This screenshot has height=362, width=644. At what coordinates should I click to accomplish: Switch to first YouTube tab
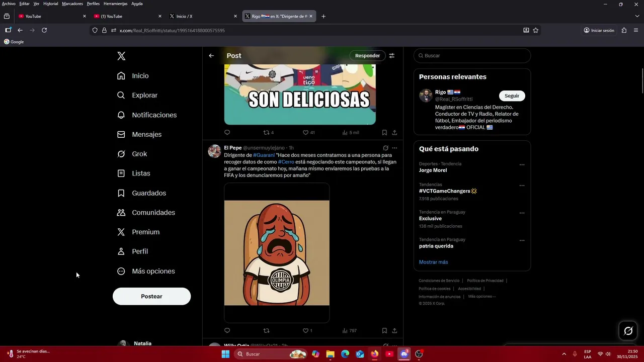53,16
